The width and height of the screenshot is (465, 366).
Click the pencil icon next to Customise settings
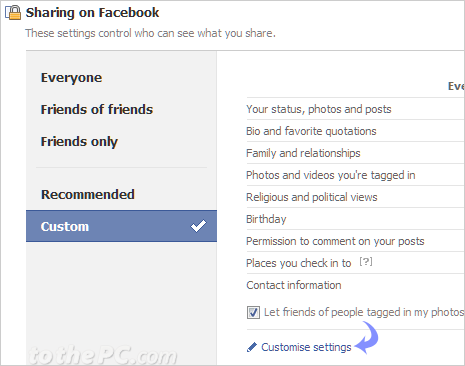252,347
